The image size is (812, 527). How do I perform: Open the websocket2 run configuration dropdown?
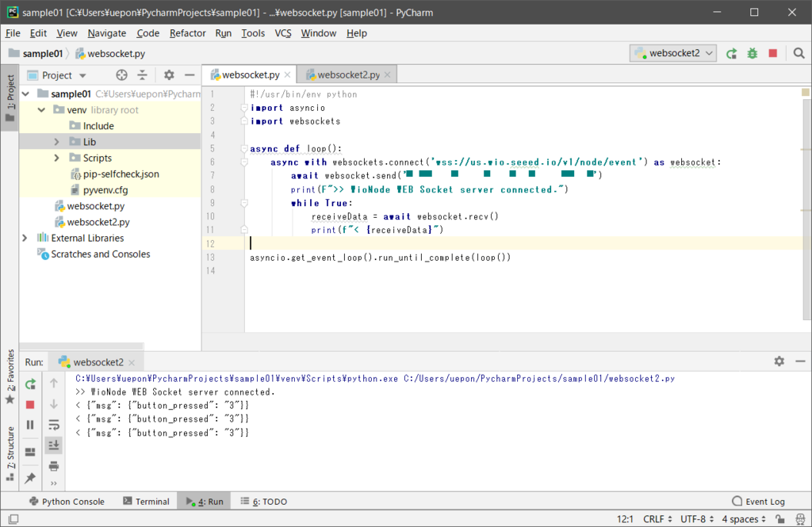coord(673,53)
